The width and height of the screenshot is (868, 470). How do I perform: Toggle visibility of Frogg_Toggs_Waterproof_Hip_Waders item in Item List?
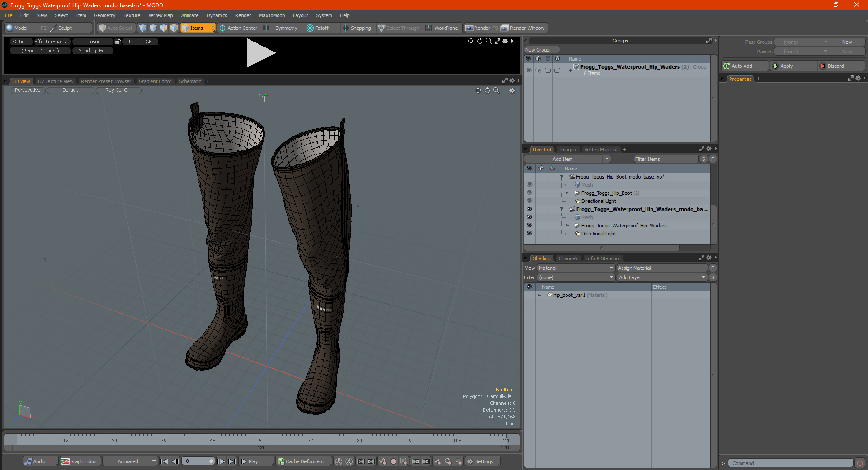pos(529,226)
